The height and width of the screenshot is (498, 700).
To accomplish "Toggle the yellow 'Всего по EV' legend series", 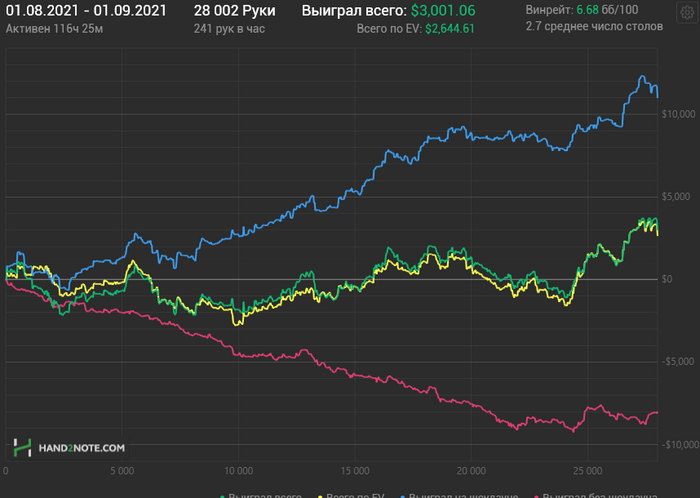I will [351, 495].
